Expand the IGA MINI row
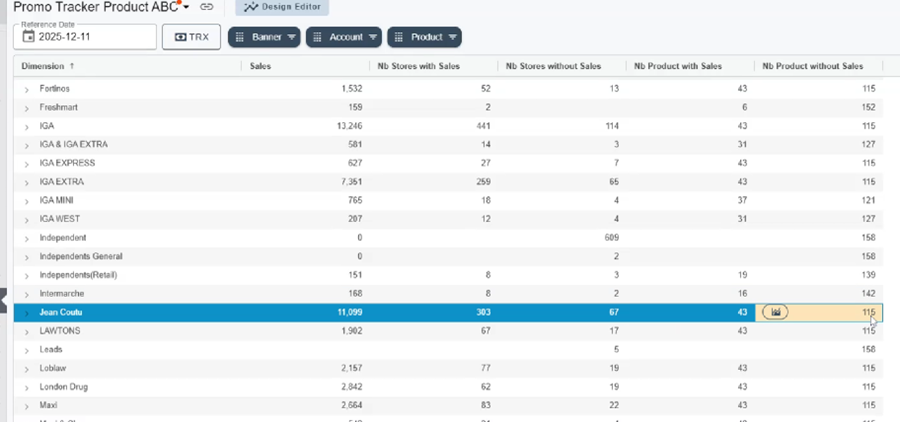Image resolution: width=900 pixels, height=422 pixels. (x=26, y=201)
